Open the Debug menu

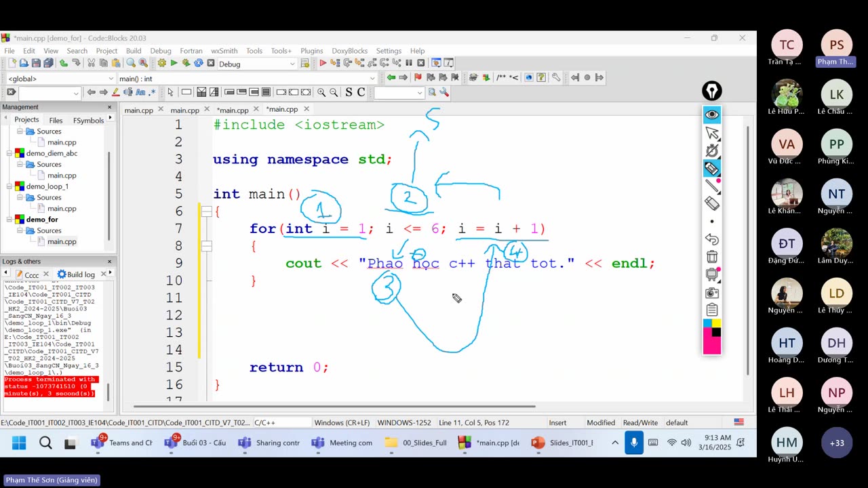point(161,51)
